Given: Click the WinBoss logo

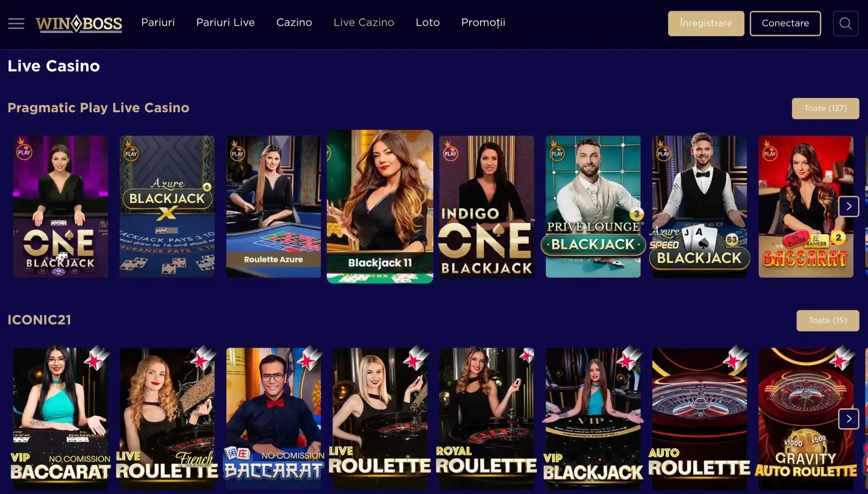Looking at the screenshot, I should 79,23.
